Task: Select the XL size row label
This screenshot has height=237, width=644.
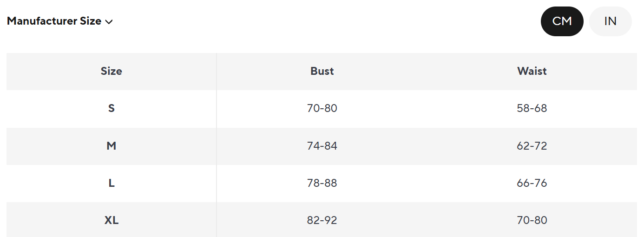Action: coord(112,220)
